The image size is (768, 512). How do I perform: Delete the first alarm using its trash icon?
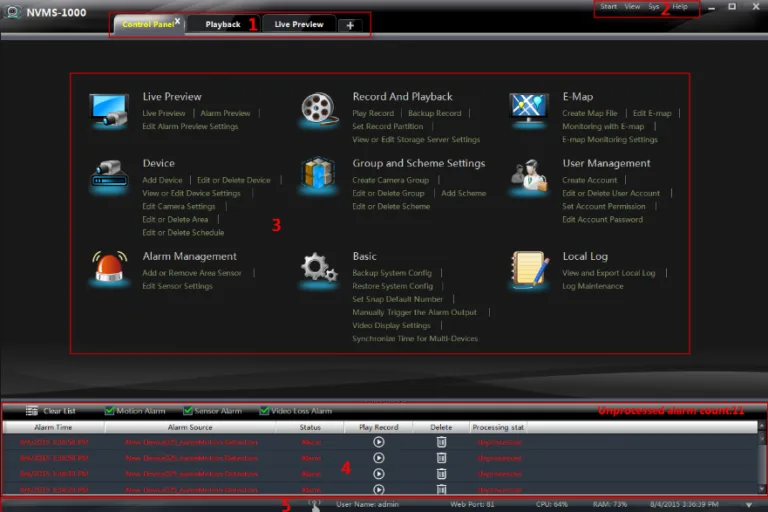(441, 442)
